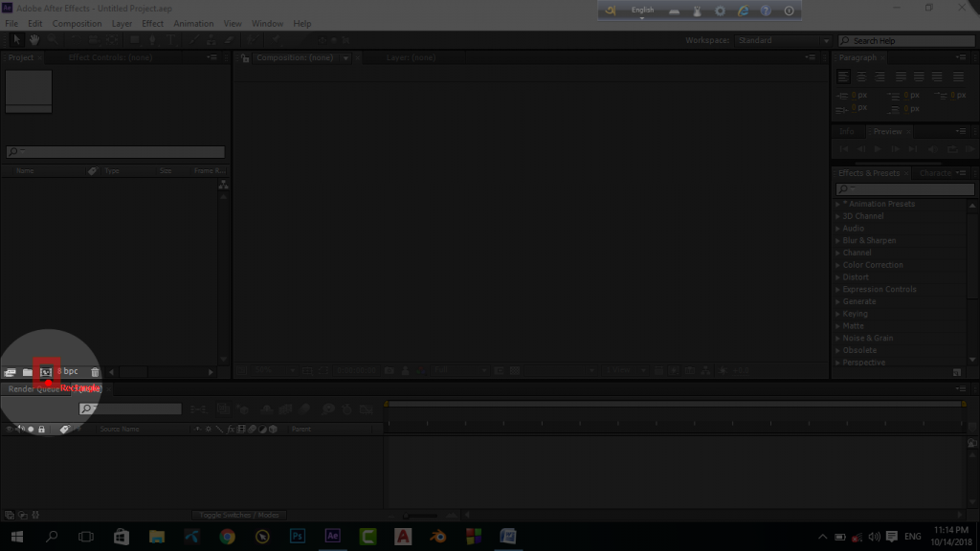Open the File menu
The width and height of the screenshot is (980, 551).
[11, 24]
